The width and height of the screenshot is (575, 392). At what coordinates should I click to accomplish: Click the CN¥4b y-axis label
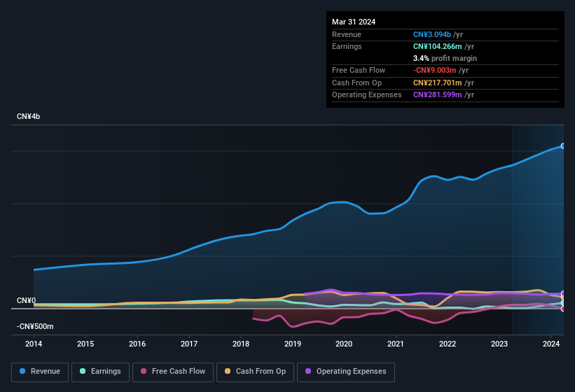(x=29, y=117)
